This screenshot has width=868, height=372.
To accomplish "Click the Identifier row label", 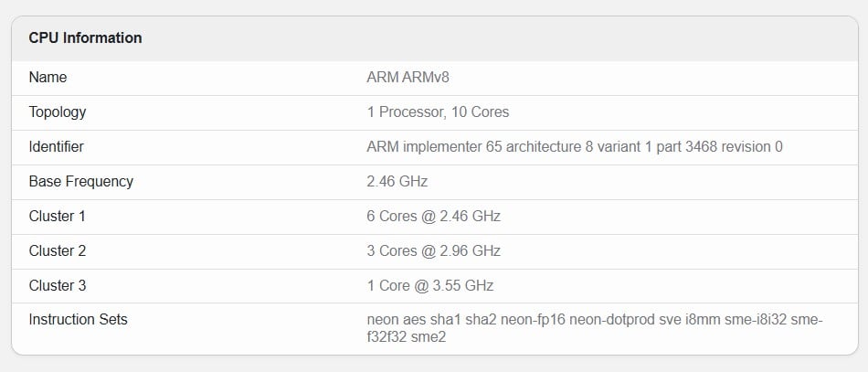I will [x=56, y=147].
